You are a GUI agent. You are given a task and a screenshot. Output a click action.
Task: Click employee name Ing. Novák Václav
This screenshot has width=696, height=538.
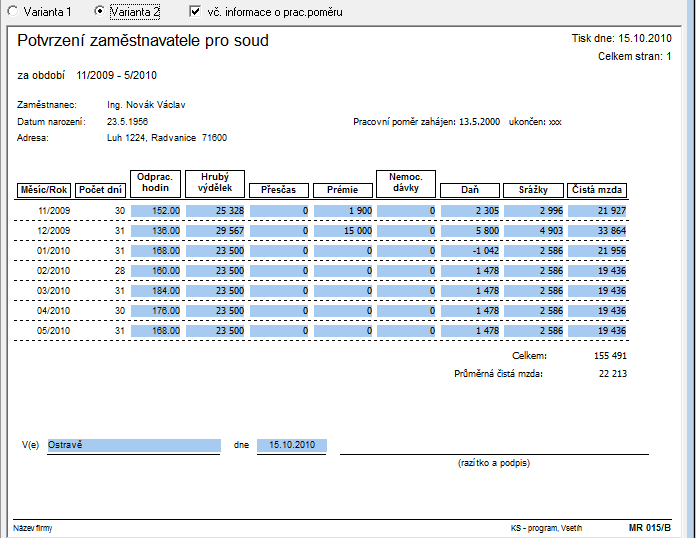146,105
